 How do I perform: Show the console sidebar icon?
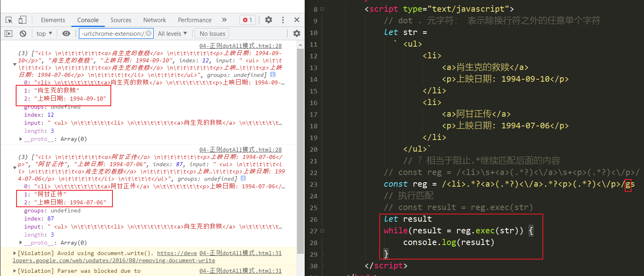(8, 33)
